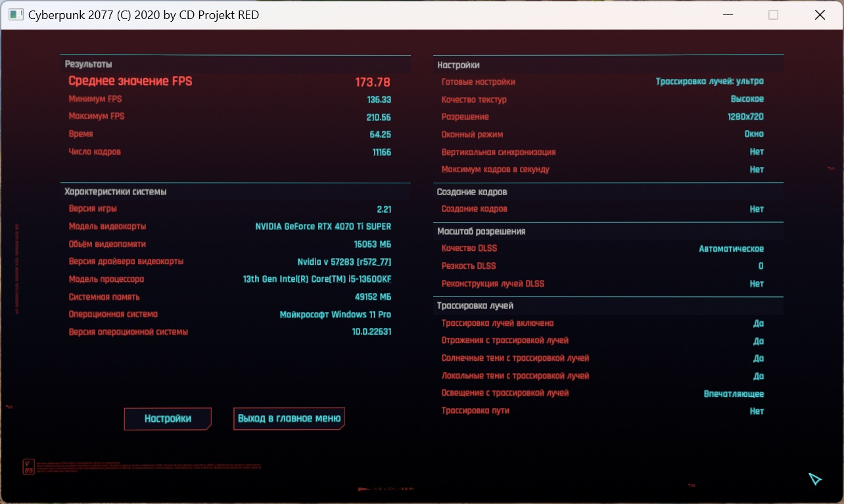Click Максимум кадров в секунду value Нет
This screenshot has width=844, height=504.
pos(757,170)
